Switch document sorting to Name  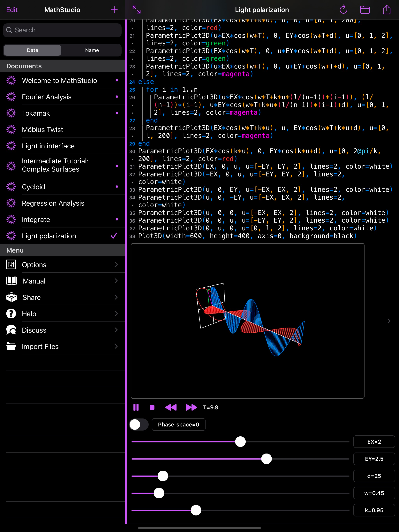point(92,50)
